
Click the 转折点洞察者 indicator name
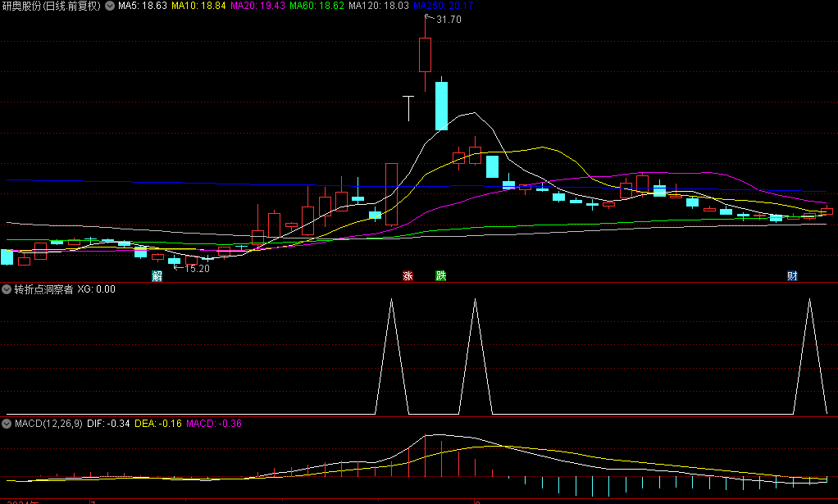click(42, 289)
